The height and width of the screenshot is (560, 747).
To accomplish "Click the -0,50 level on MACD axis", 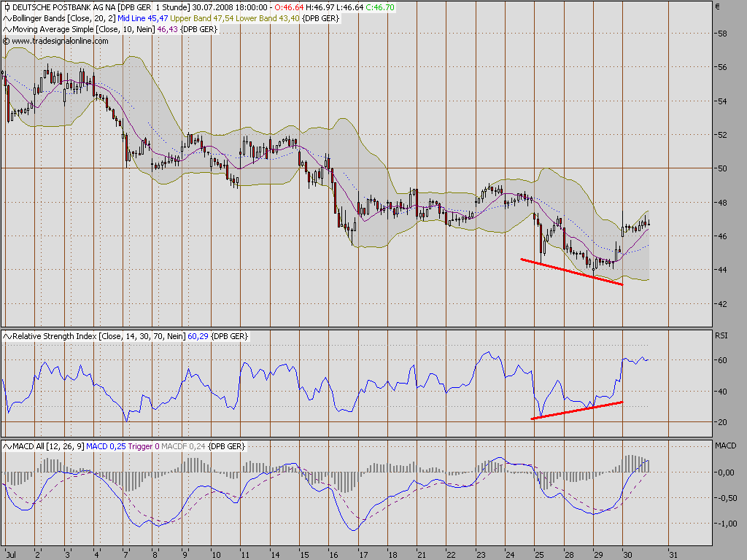I will coord(726,498).
